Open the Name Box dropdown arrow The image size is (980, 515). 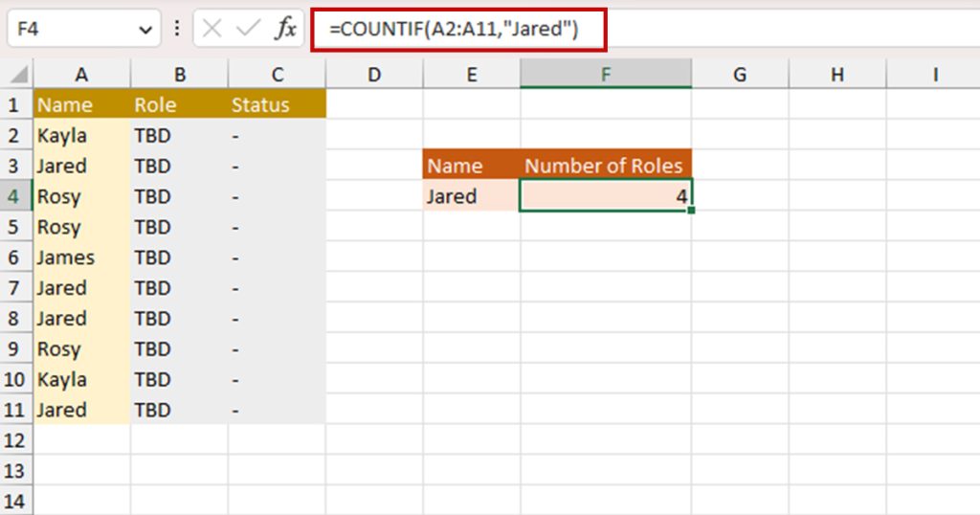[145, 30]
